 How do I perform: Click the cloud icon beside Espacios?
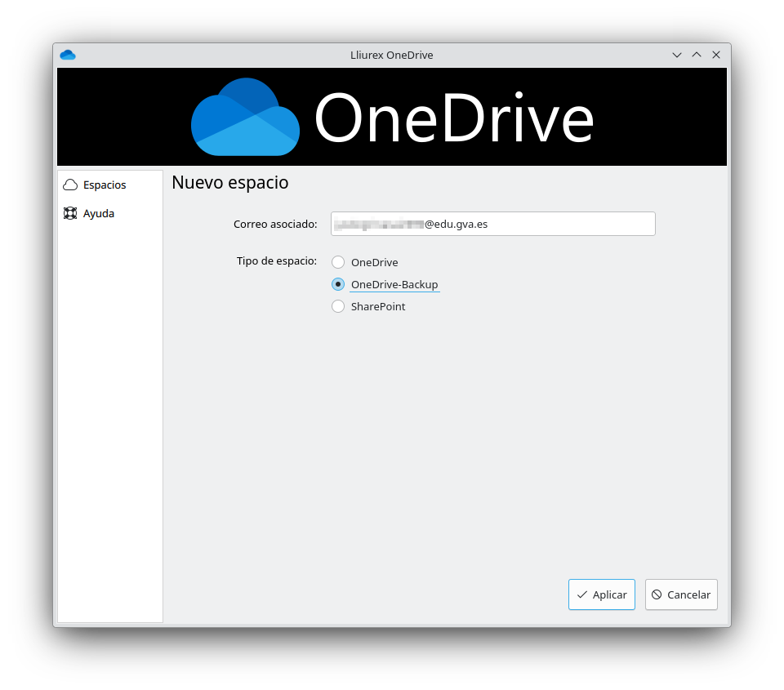tap(70, 185)
